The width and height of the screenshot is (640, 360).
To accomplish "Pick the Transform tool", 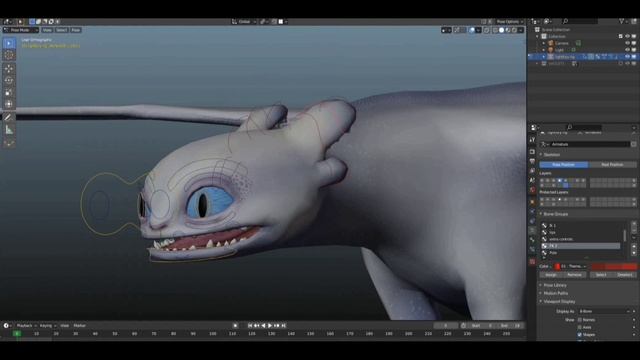I will click(9, 104).
